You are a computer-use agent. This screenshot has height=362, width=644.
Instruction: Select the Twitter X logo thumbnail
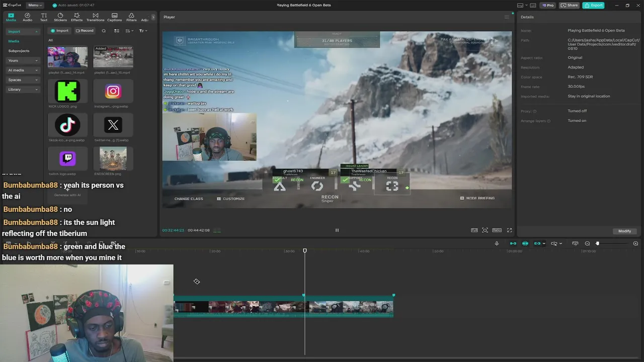click(113, 125)
